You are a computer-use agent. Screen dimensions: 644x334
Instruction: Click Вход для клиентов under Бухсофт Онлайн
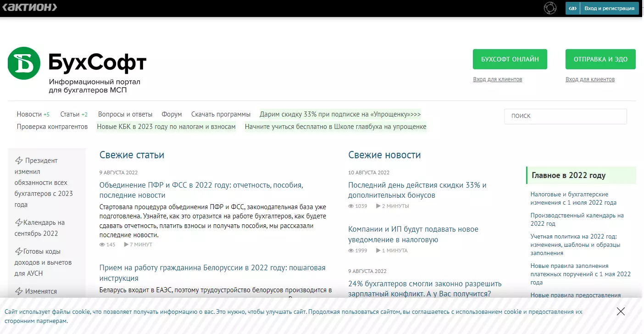tap(498, 79)
